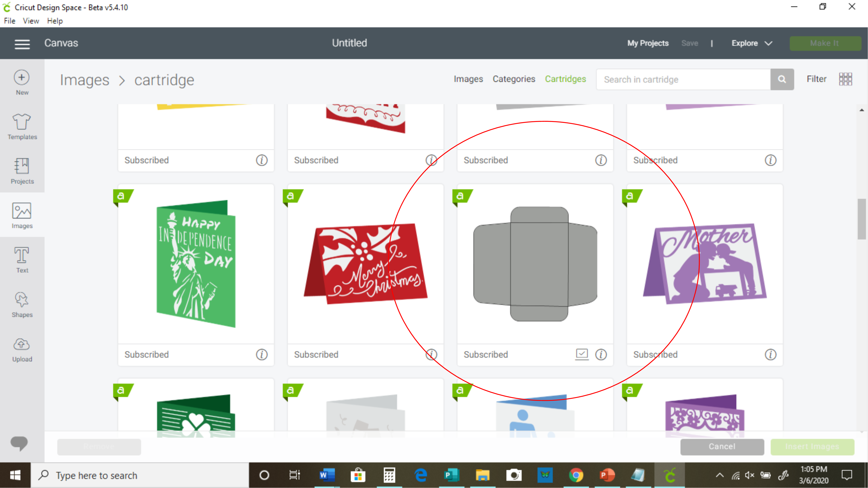Open the Projects sidebar icon
Screen dimensions: 868x488
22,171
